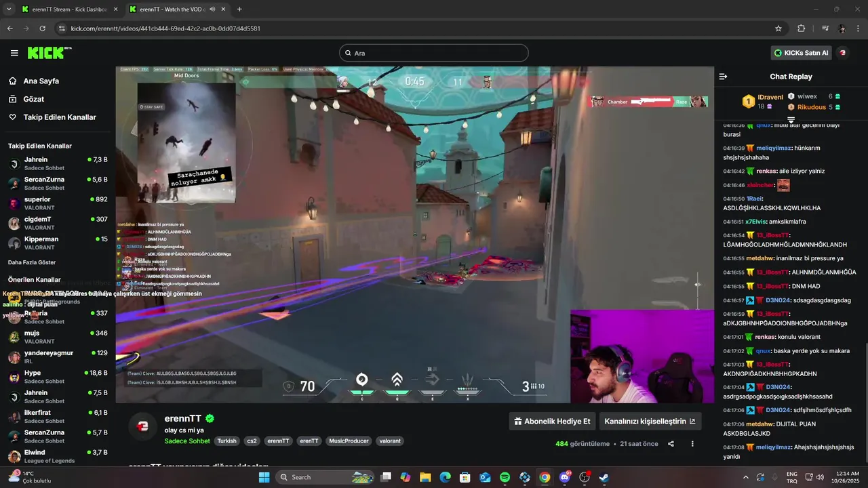Viewport: 868px width, 488px height.
Task: Open yandereyagmur IRL channel
Action: point(58,357)
